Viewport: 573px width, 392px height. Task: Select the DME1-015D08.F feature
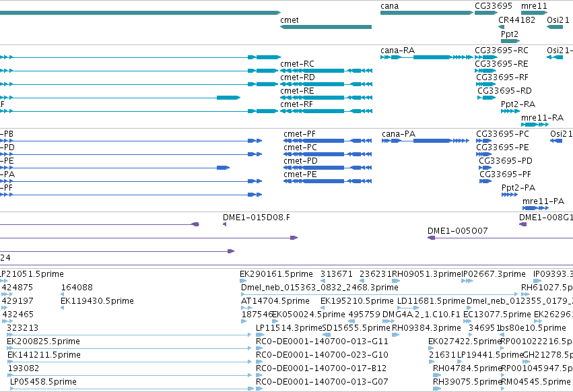point(224,224)
